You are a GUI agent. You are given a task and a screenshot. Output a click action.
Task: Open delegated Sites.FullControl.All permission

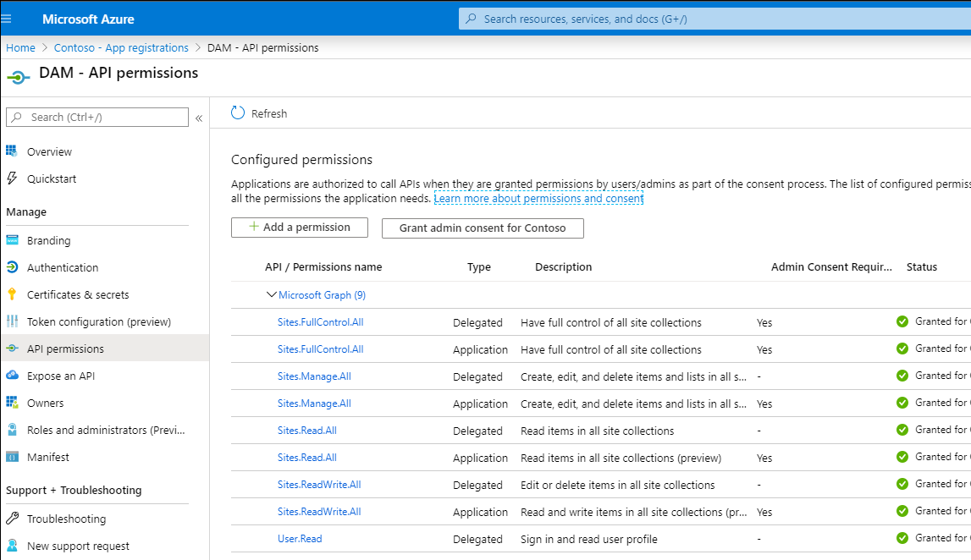point(320,321)
